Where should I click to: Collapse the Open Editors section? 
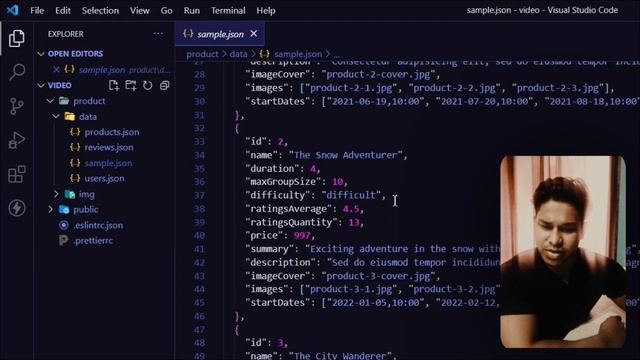pos(41,54)
